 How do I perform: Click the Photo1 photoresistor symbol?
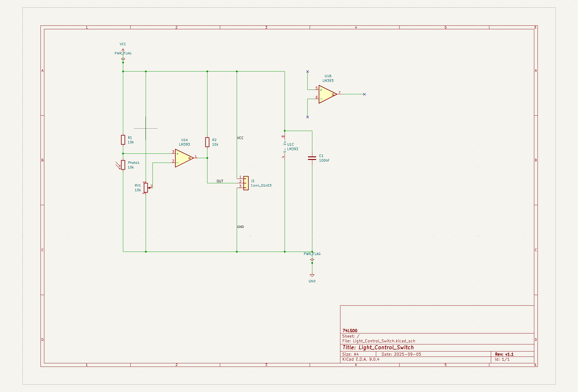123,165
